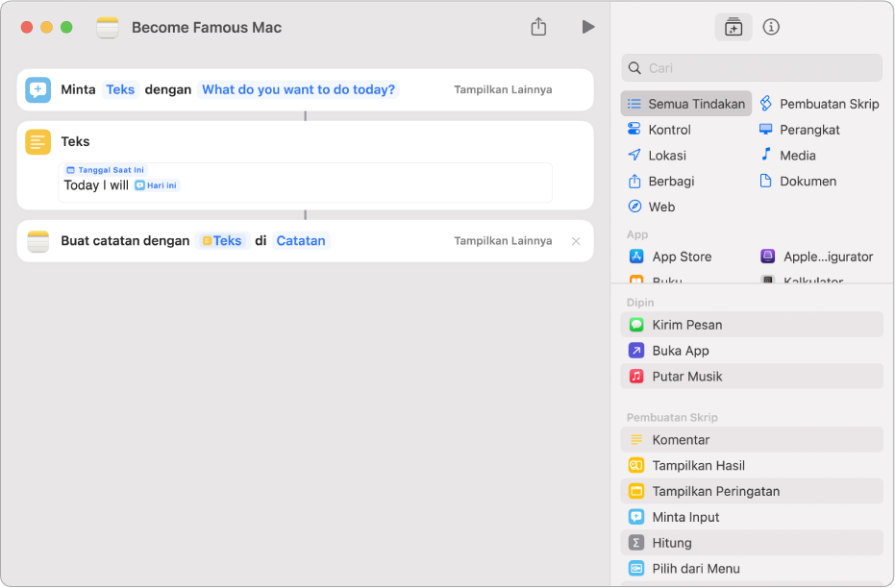Expand Tampilkan Lainnya on Buat catatan action

pos(503,241)
